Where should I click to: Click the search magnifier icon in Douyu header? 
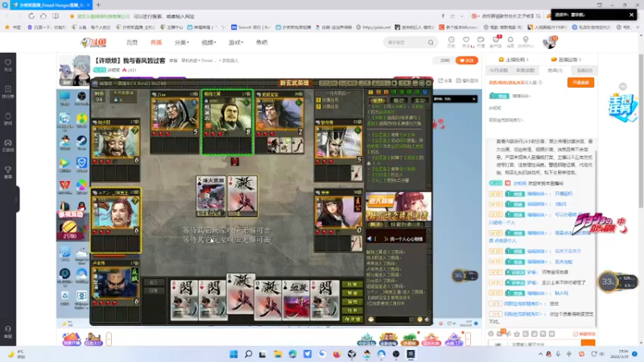[431, 43]
